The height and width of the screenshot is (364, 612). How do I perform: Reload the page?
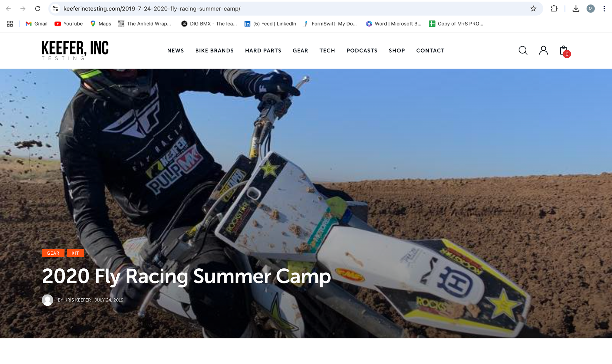point(38,9)
